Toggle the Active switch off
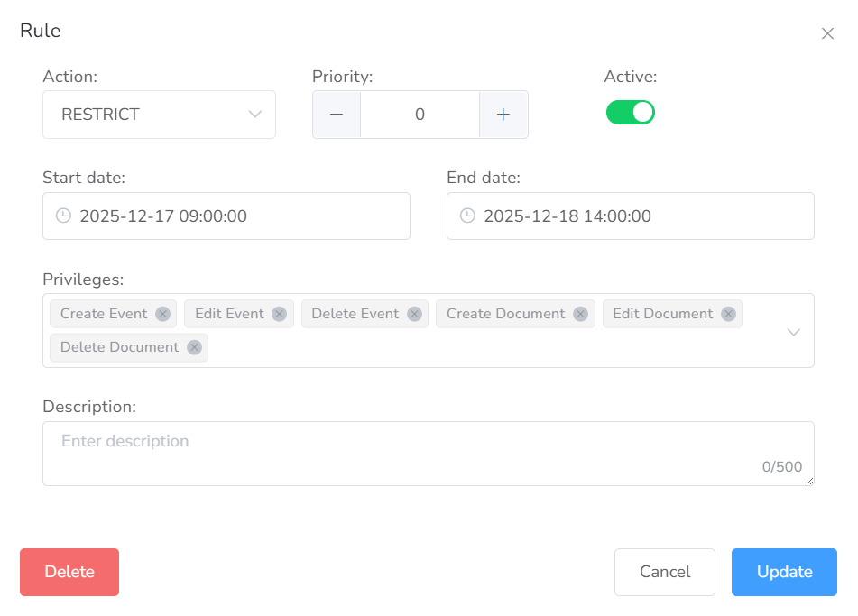The width and height of the screenshot is (858, 616). click(x=630, y=113)
